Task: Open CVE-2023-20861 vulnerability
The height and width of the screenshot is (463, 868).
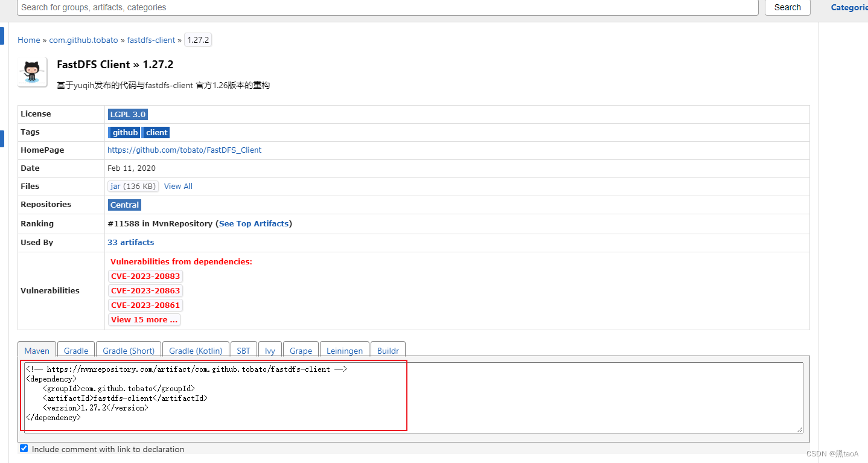Action: (x=145, y=305)
